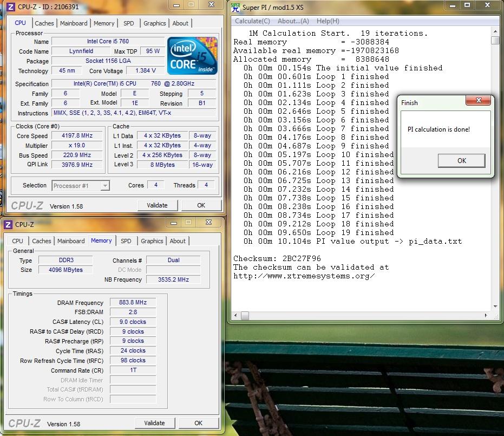Click the FSB:DRAM ratio value 2:8
This screenshot has width=504, height=436.
click(x=133, y=312)
